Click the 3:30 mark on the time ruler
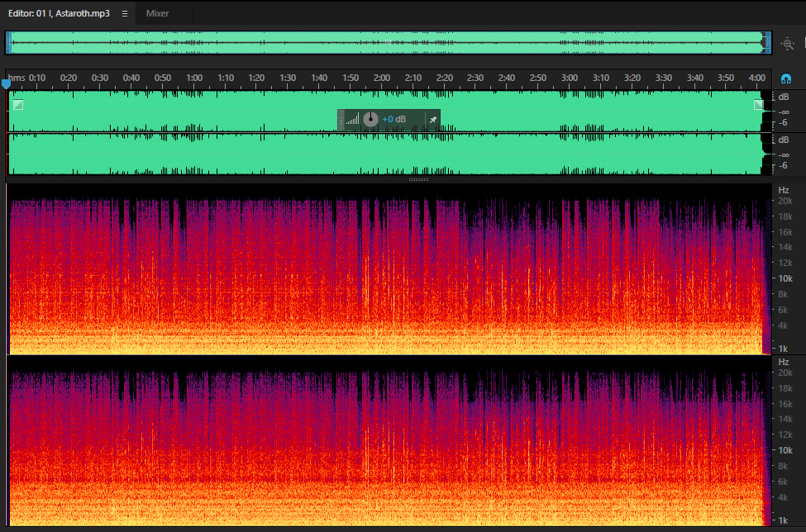 [x=664, y=78]
